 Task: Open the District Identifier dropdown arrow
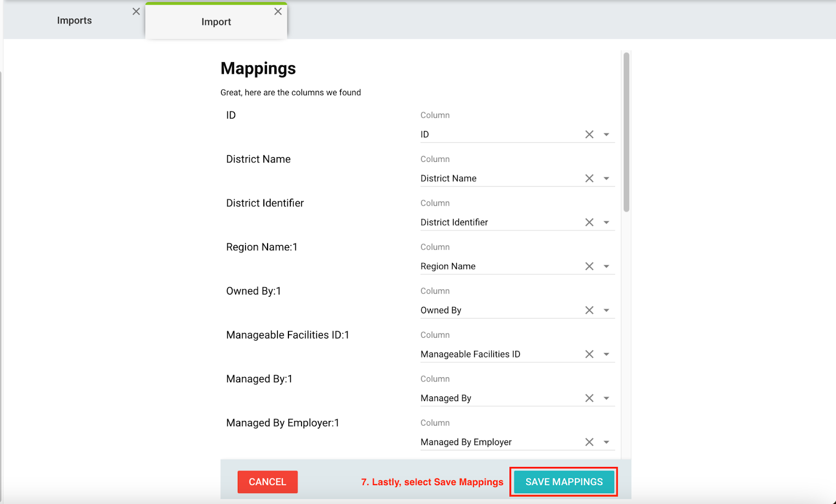click(x=606, y=222)
